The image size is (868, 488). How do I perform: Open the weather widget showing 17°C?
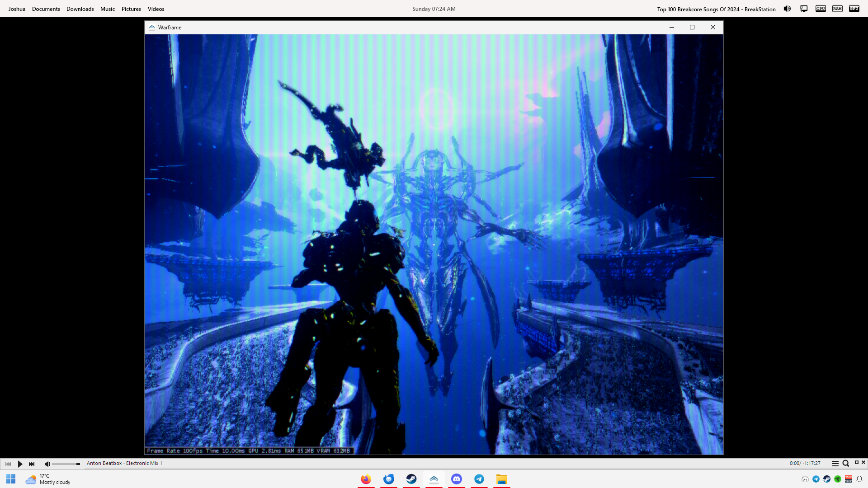click(48, 479)
